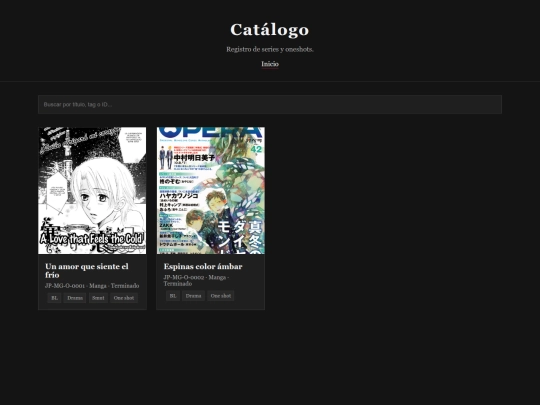Select the One shot tag on 'Espinas color ámbar'

pyautogui.click(x=220, y=296)
